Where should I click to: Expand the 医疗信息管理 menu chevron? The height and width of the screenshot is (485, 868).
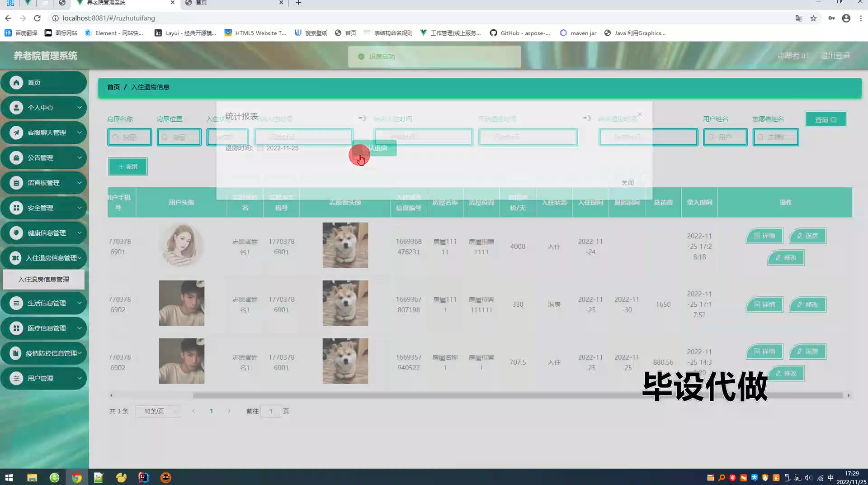pos(80,328)
